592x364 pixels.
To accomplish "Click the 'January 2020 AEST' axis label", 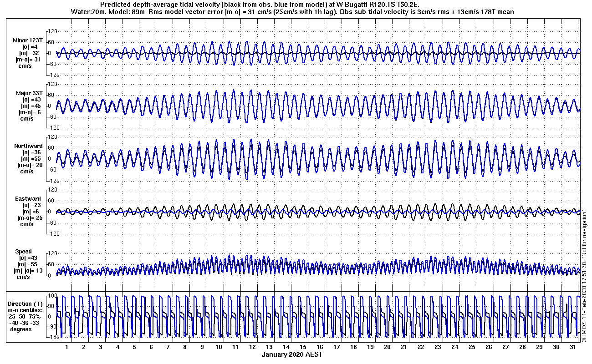I will (x=292, y=354).
